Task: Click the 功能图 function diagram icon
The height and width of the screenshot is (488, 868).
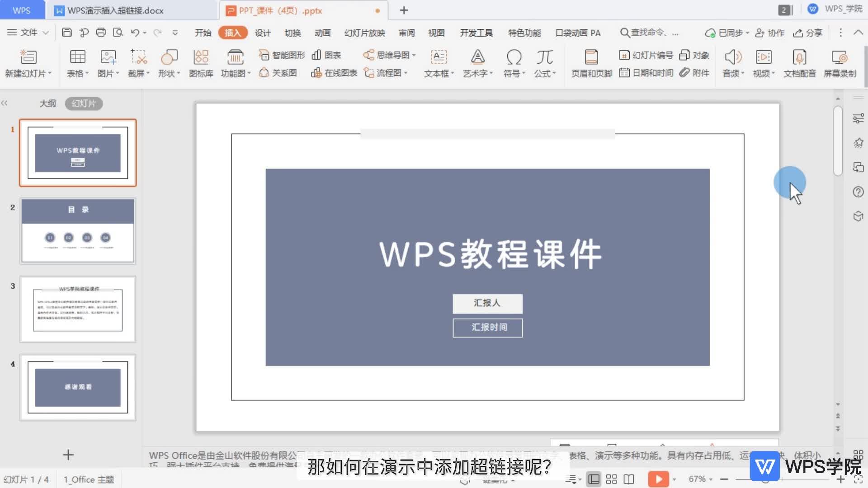Action: pos(236,57)
